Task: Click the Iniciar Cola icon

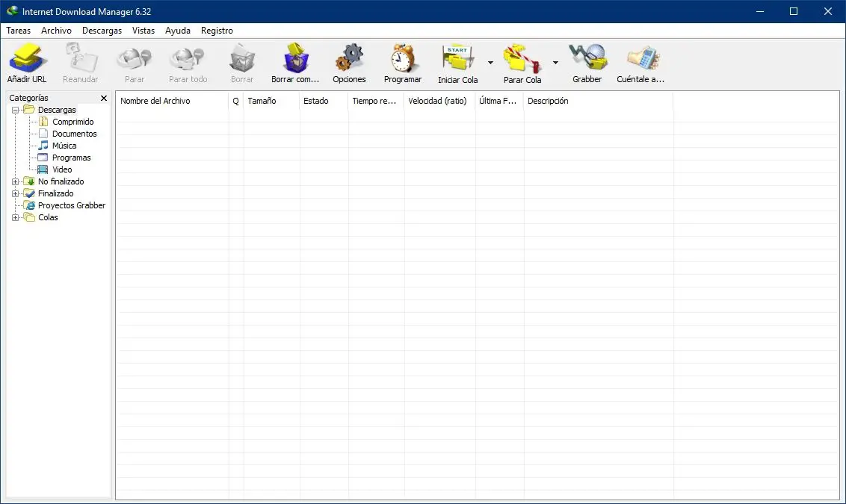Action: pos(457,58)
